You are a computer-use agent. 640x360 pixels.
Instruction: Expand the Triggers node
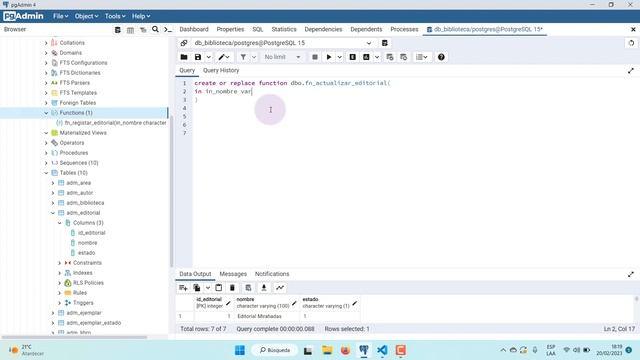(x=60, y=303)
